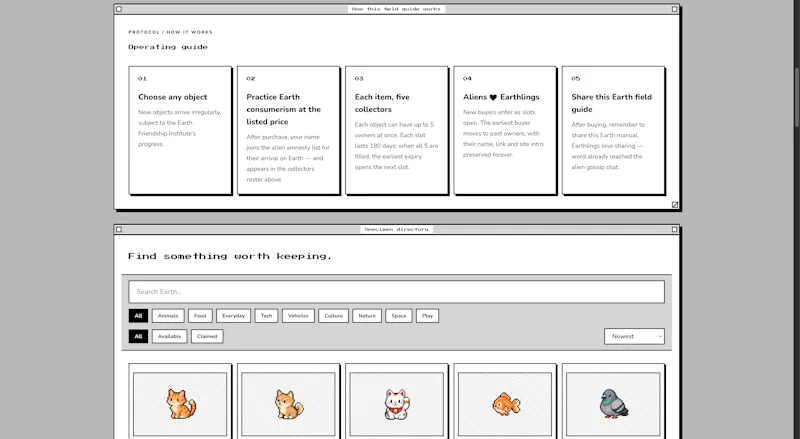Click the resize corner icon of the guide window

[674, 205]
